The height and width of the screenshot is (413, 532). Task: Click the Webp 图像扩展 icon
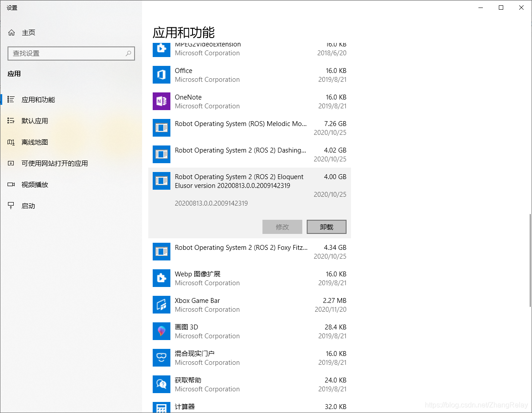[x=162, y=278]
